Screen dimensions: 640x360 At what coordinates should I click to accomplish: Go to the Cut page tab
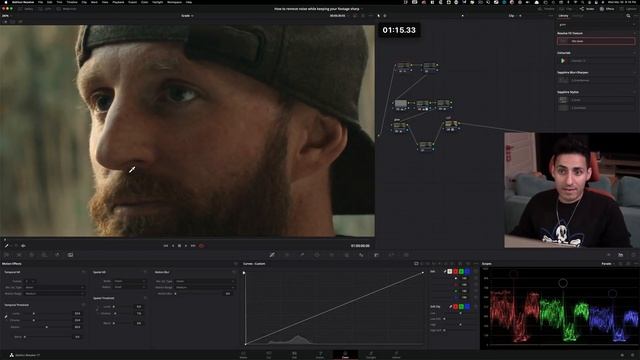pos(269,355)
